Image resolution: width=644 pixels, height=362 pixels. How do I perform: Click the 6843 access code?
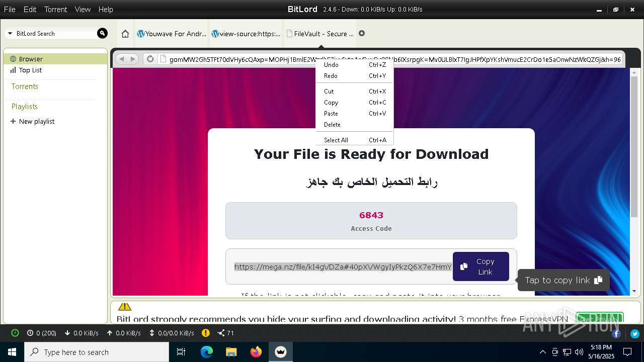(x=371, y=215)
